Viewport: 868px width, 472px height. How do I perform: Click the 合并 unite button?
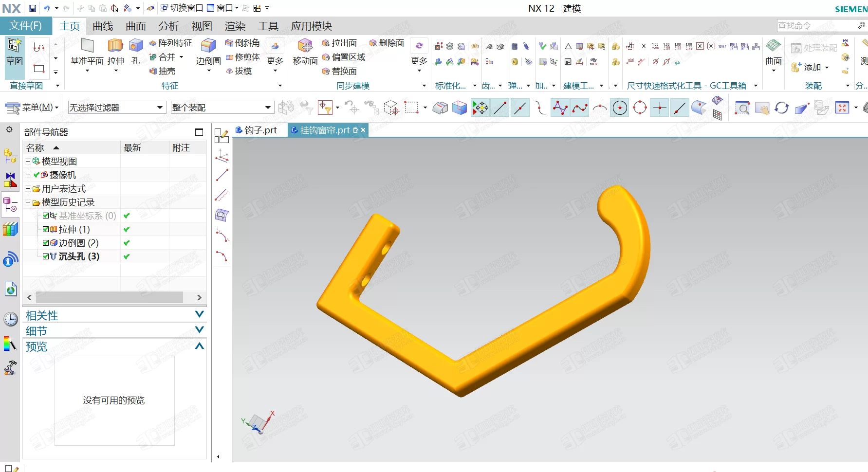166,57
